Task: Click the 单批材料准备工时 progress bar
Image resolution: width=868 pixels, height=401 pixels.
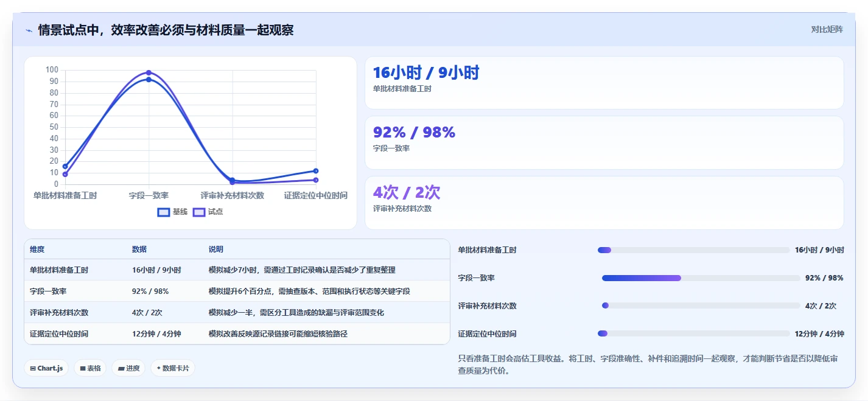Action: coord(693,250)
